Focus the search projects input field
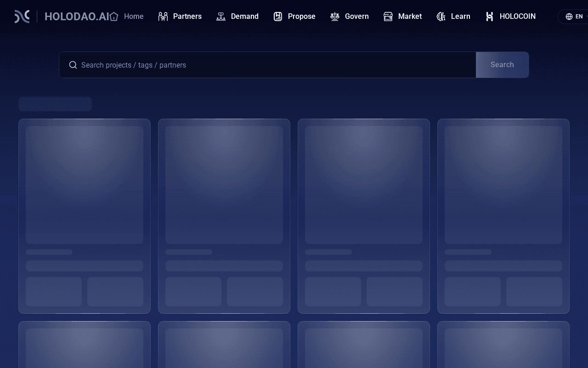The width and height of the screenshot is (588, 368). (267, 65)
